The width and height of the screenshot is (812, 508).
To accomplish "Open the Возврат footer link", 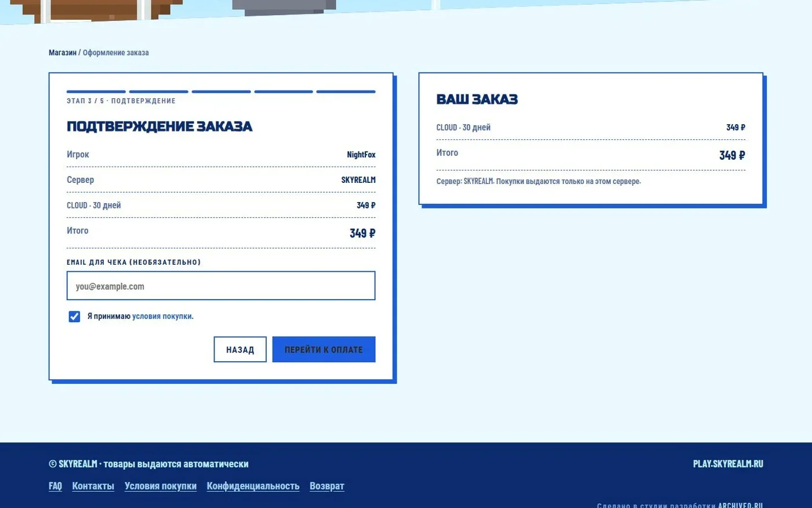I will pos(327,486).
